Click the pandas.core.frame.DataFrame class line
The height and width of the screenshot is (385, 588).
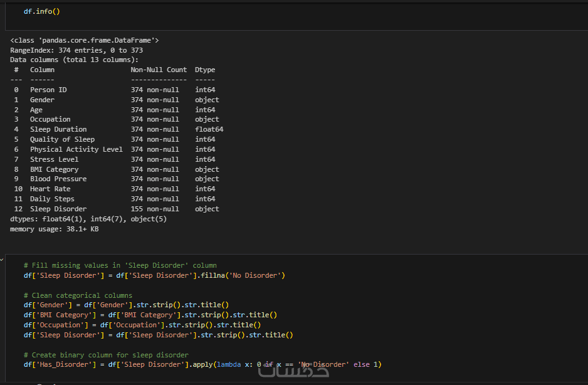click(x=85, y=40)
